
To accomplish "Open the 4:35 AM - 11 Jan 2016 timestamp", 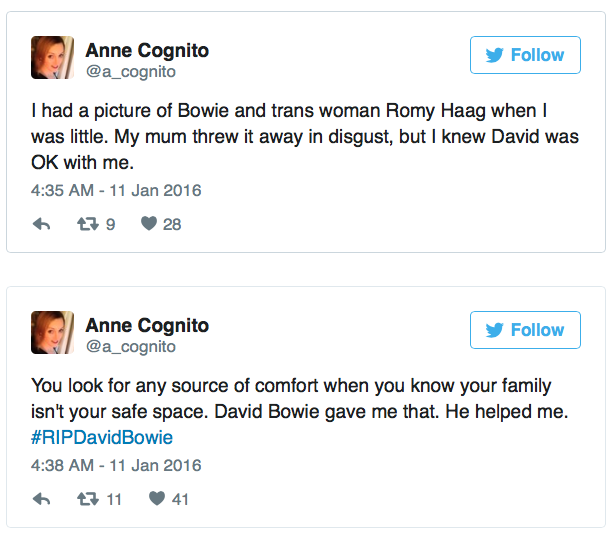I will (x=116, y=190).
